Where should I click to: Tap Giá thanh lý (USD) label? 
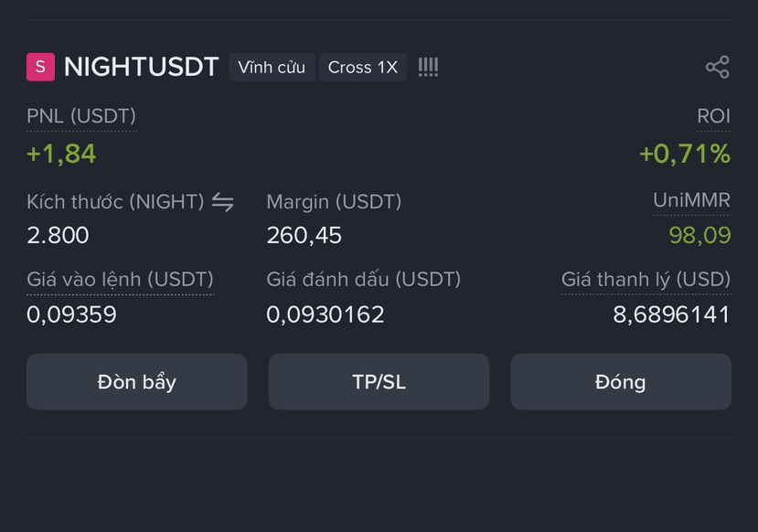pyautogui.click(x=646, y=280)
